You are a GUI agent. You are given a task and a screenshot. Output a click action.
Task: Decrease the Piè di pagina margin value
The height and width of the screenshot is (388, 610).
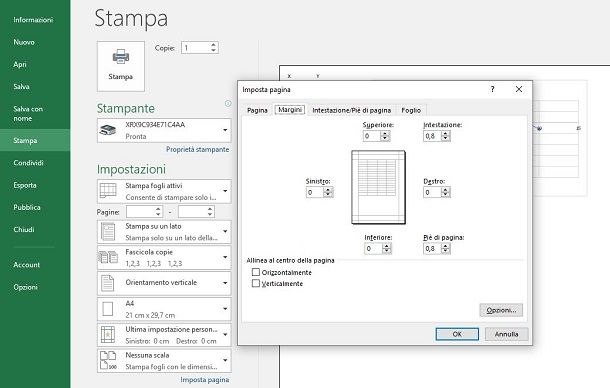445,251
